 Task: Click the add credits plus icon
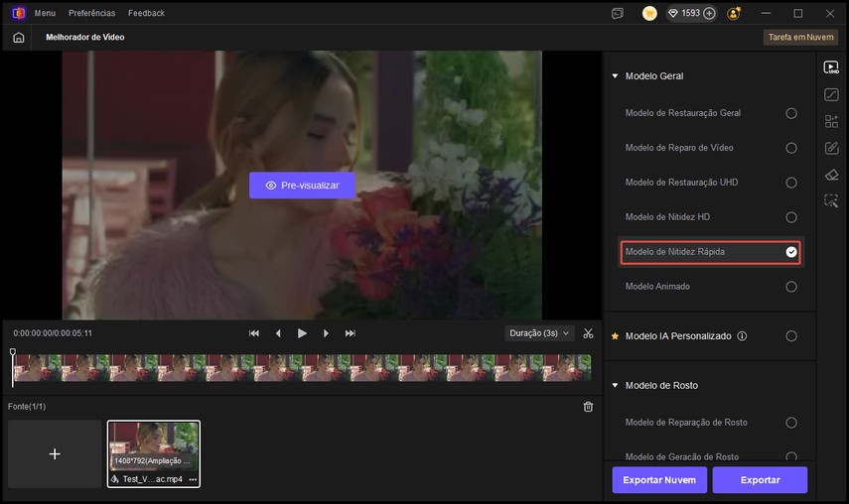709,14
